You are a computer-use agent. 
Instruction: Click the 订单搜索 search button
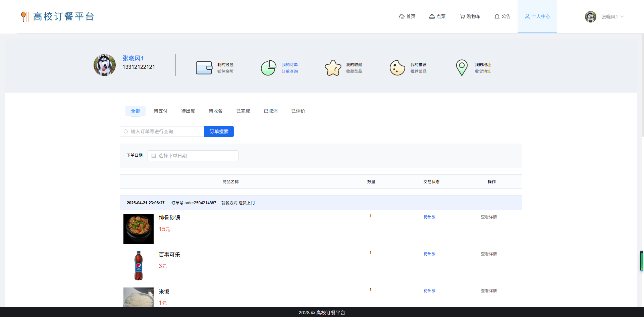(x=219, y=131)
